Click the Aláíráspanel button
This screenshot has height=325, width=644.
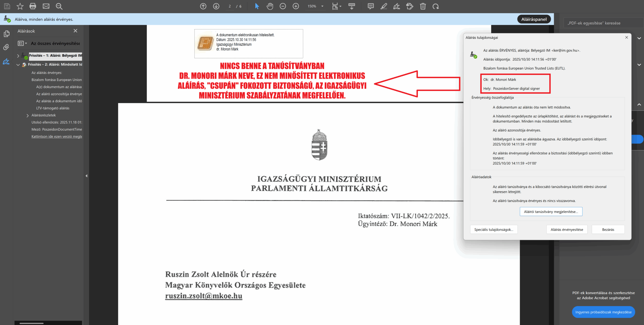[534, 19]
